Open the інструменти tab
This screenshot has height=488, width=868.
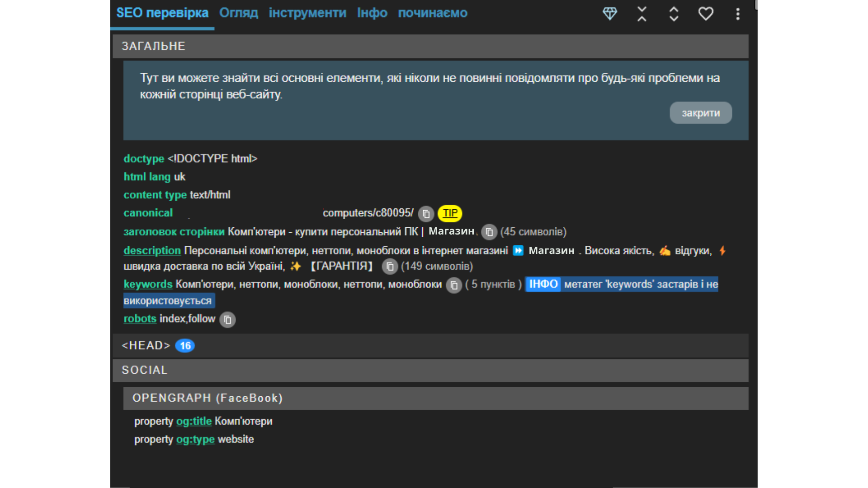tap(307, 13)
